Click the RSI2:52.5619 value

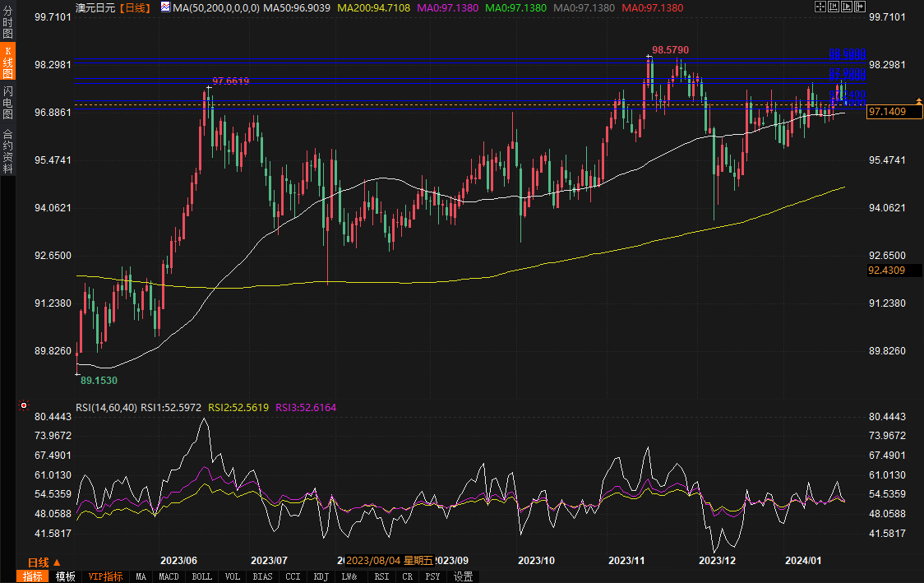pyautogui.click(x=238, y=407)
